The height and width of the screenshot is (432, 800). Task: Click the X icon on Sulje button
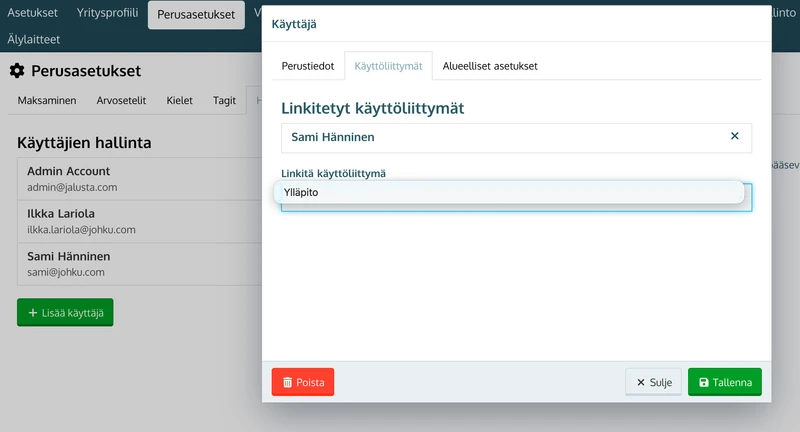[x=641, y=382]
